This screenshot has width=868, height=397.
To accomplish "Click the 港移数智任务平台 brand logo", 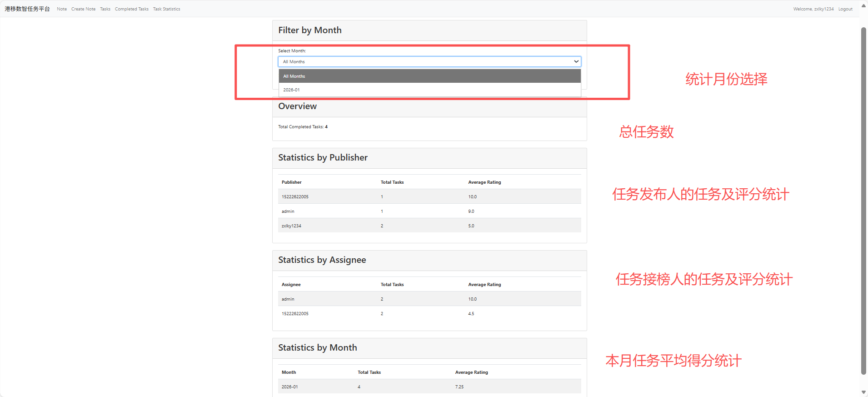I will (x=27, y=9).
